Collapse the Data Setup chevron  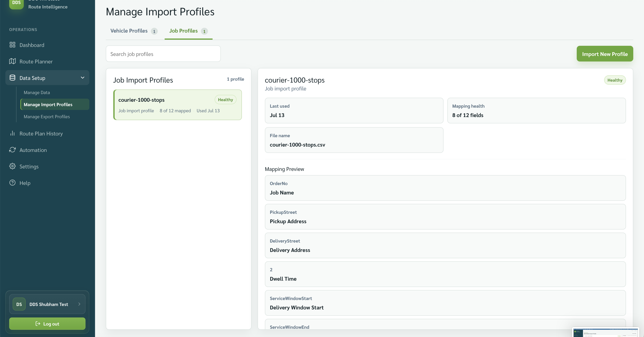tap(82, 78)
